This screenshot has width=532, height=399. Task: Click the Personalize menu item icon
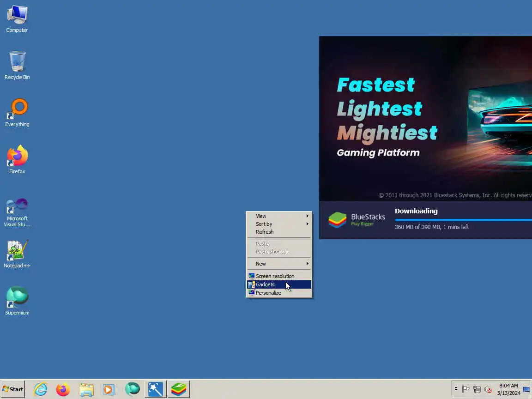(x=251, y=292)
